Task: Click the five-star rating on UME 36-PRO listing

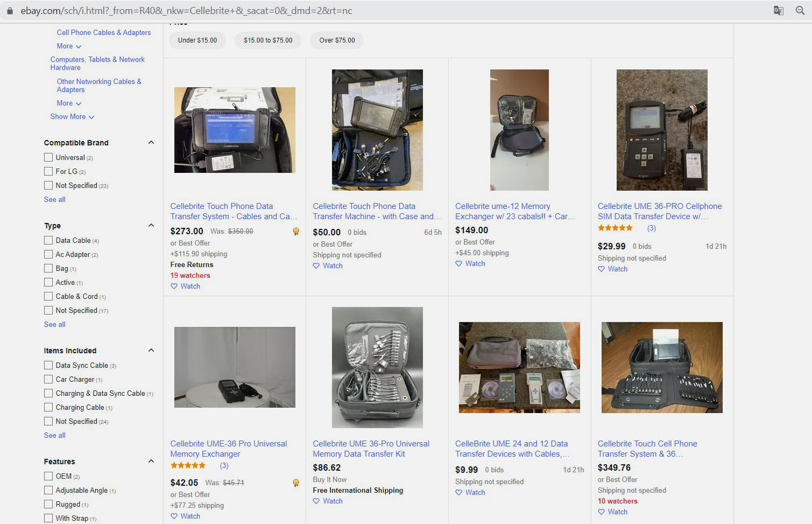Action: click(x=615, y=228)
